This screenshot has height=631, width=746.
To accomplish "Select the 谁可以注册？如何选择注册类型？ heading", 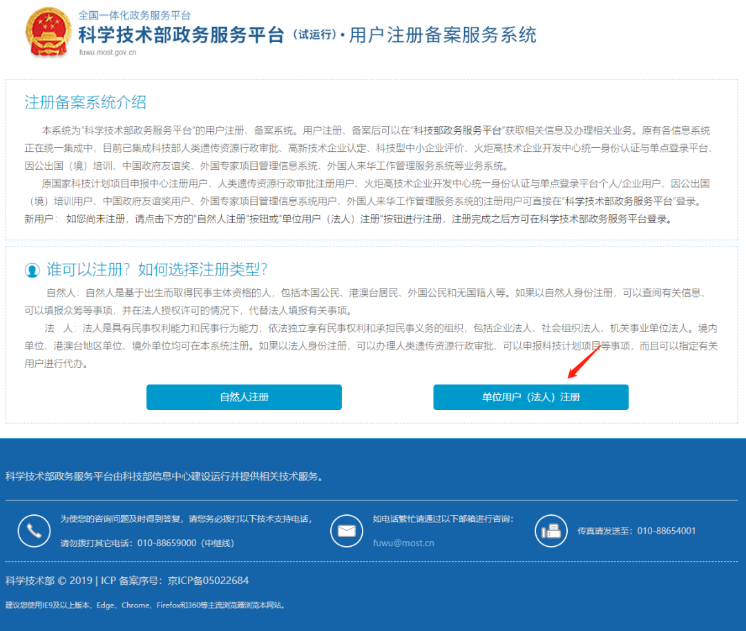I will (157, 270).
